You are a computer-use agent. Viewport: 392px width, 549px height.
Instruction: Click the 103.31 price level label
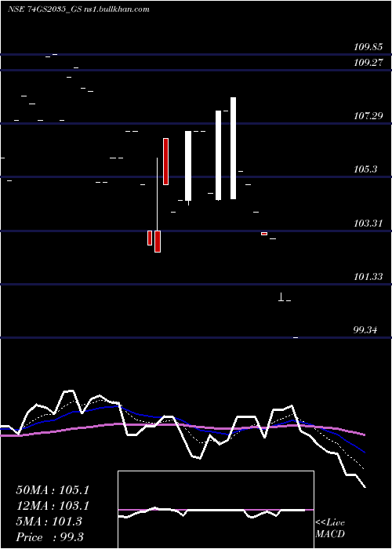coord(368,223)
